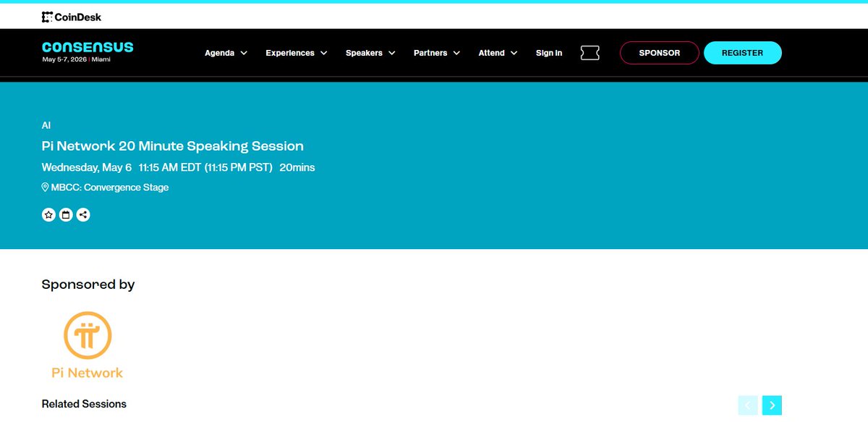Click the Wednesday, May 6 date text
Image resolution: width=868 pixels, height=422 pixels.
(x=87, y=167)
